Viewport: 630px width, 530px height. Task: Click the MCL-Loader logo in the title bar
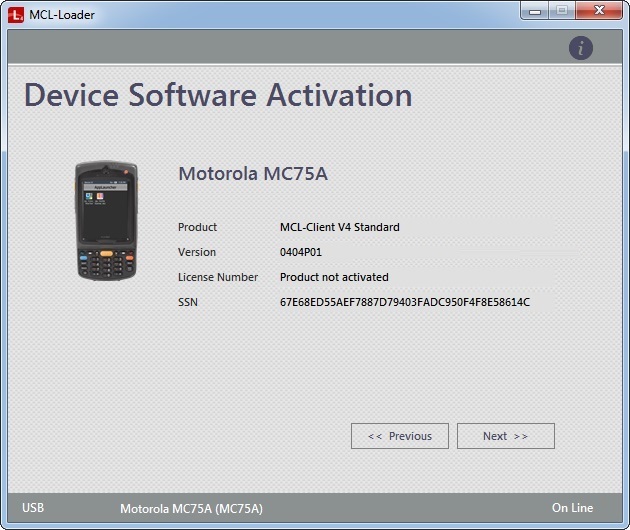(16, 14)
